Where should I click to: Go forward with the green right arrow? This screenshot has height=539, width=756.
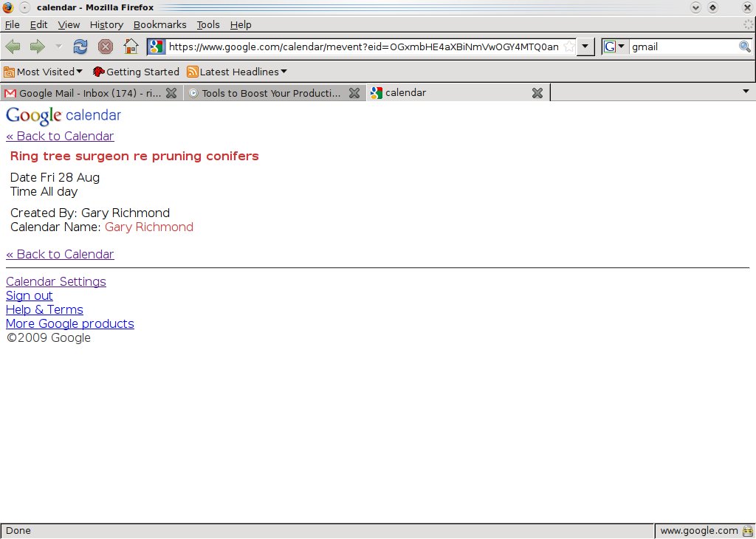coord(37,47)
